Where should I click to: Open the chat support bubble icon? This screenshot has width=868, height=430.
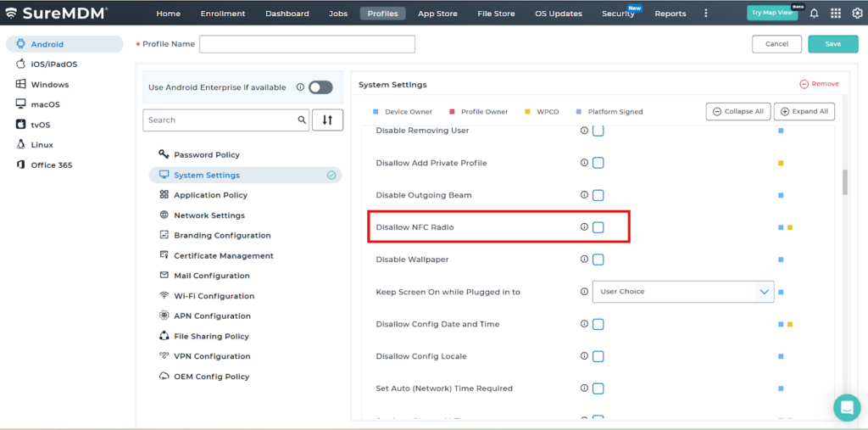[x=846, y=407]
